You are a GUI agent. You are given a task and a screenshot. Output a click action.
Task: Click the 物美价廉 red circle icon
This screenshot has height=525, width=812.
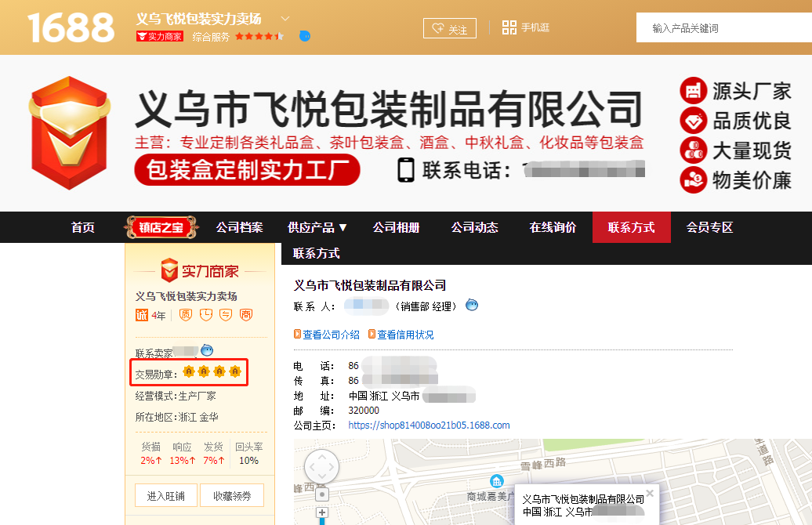(x=694, y=179)
